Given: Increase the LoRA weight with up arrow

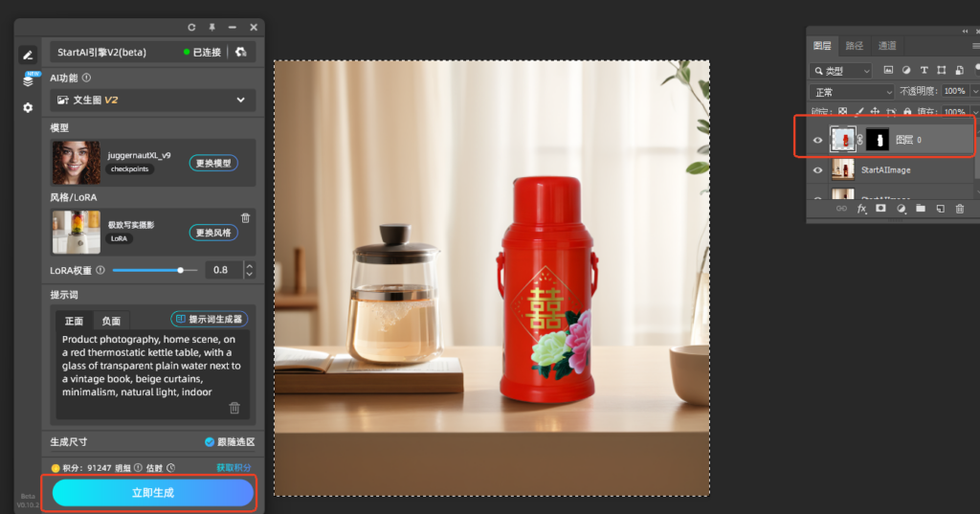Looking at the screenshot, I should coord(250,266).
